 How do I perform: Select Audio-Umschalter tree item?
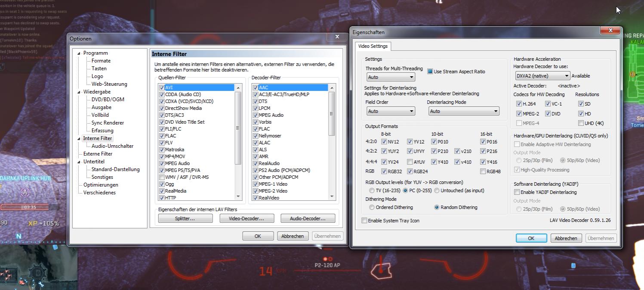[x=112, y=146]
